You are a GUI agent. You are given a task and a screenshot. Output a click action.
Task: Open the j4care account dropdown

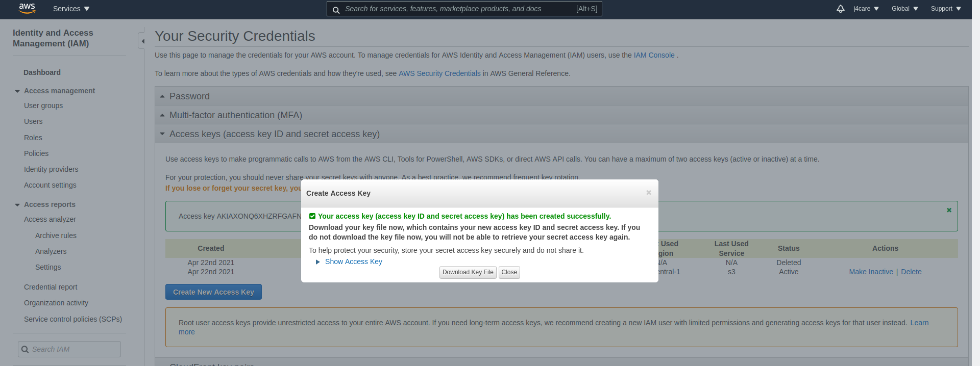pos(866,9)
